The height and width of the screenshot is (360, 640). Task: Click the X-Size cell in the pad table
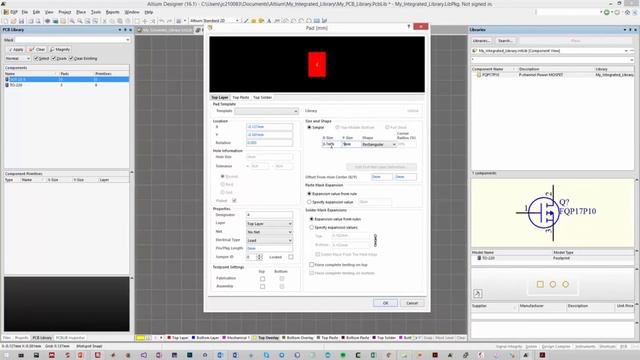tap(331, 144)
